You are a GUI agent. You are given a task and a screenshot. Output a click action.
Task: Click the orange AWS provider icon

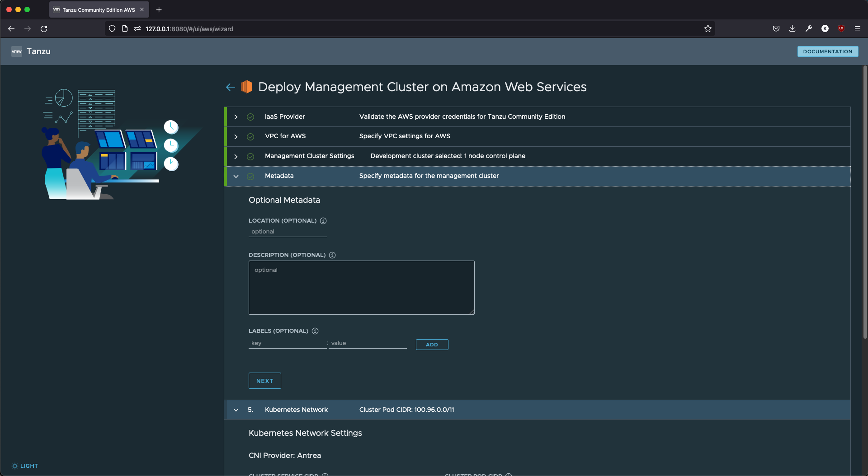(246, 87)
